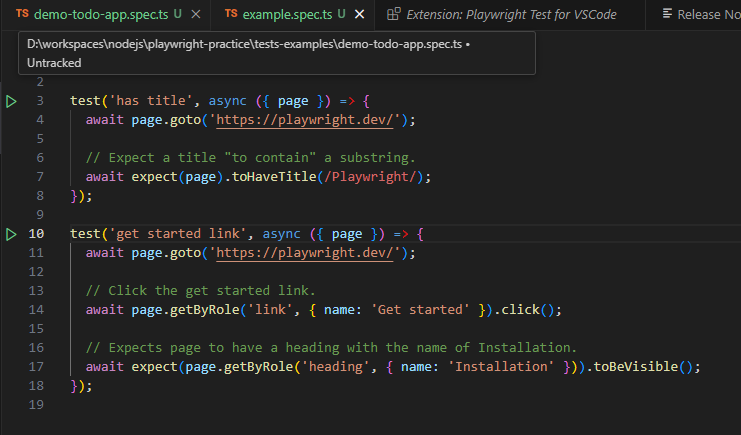741x435 pixels.
Task: Click the 'has title' string text
Action: [x=151, y=101]
